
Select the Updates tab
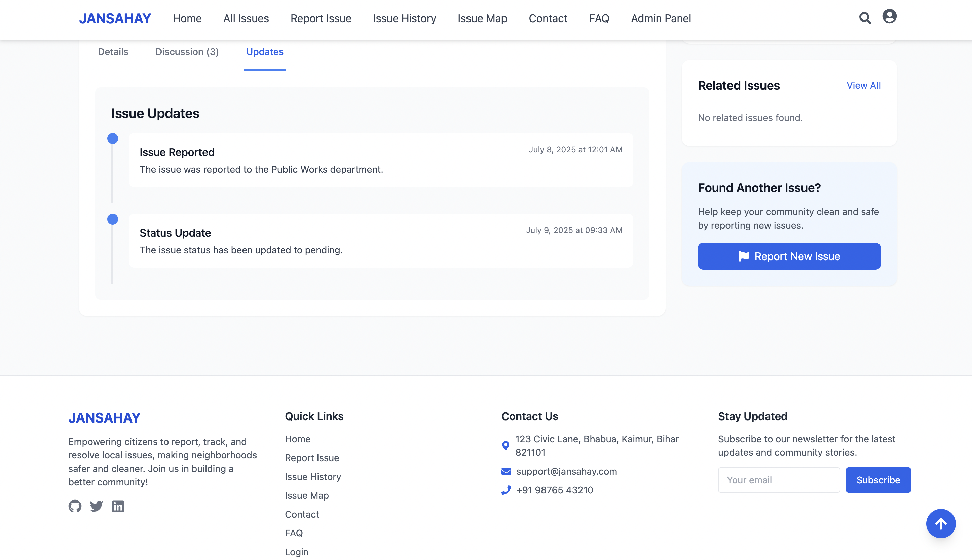click(x=265, y=52)
